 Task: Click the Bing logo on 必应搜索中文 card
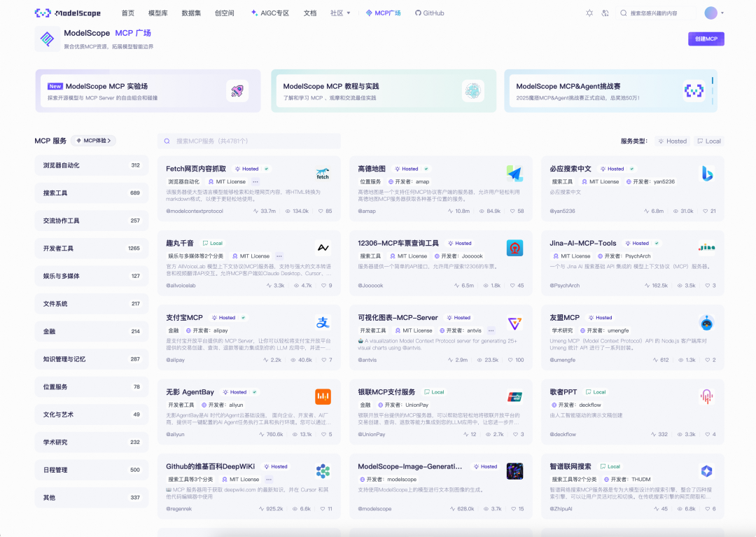707,174
